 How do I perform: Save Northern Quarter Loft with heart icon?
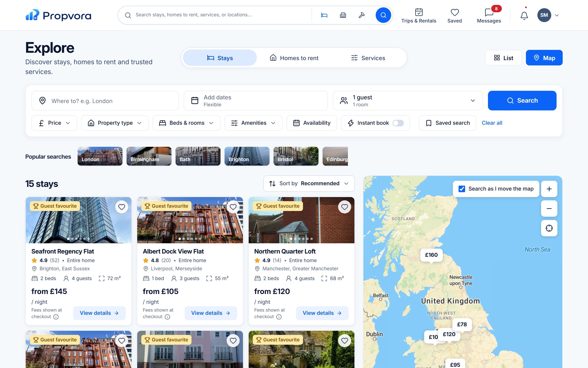(x=345, y=207)
